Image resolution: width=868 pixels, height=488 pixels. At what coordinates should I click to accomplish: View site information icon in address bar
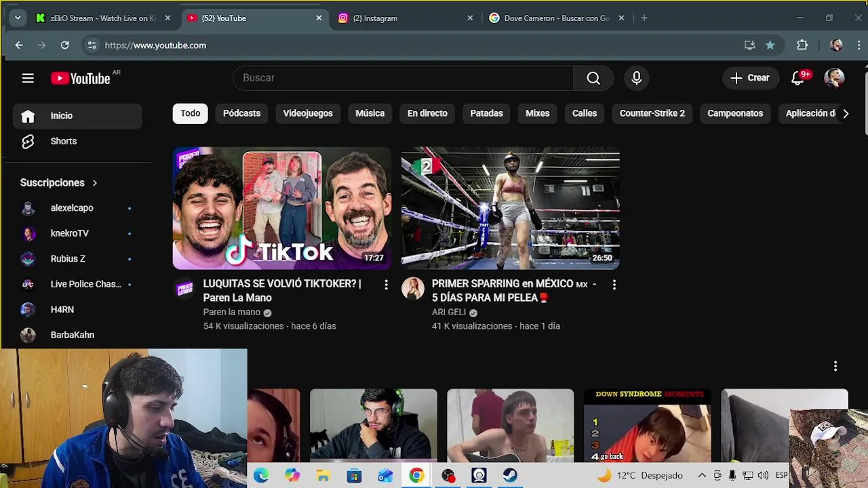pos(92,45)
